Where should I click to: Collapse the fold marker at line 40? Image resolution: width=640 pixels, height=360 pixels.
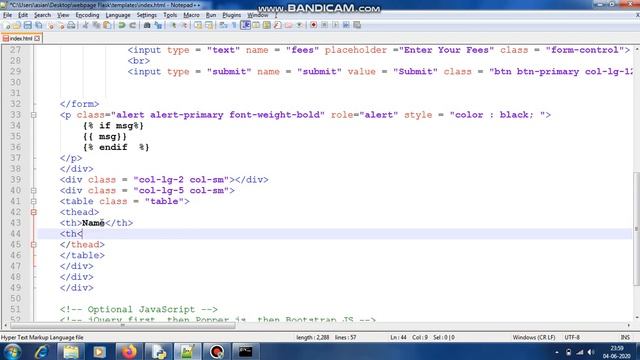pos(34,191)
